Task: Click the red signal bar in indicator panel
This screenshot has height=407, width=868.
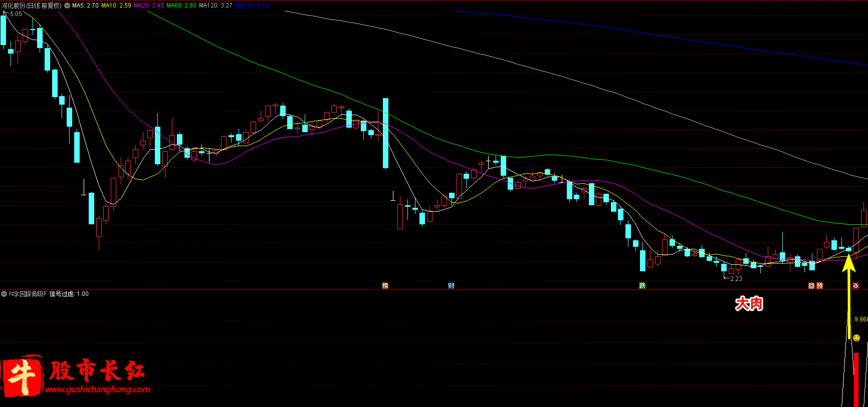Action: [856, 380]
